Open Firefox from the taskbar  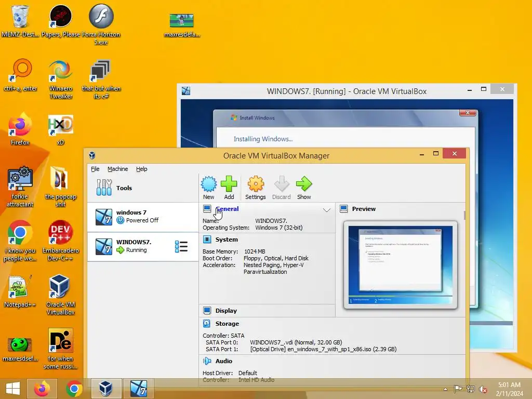[42, 389]
